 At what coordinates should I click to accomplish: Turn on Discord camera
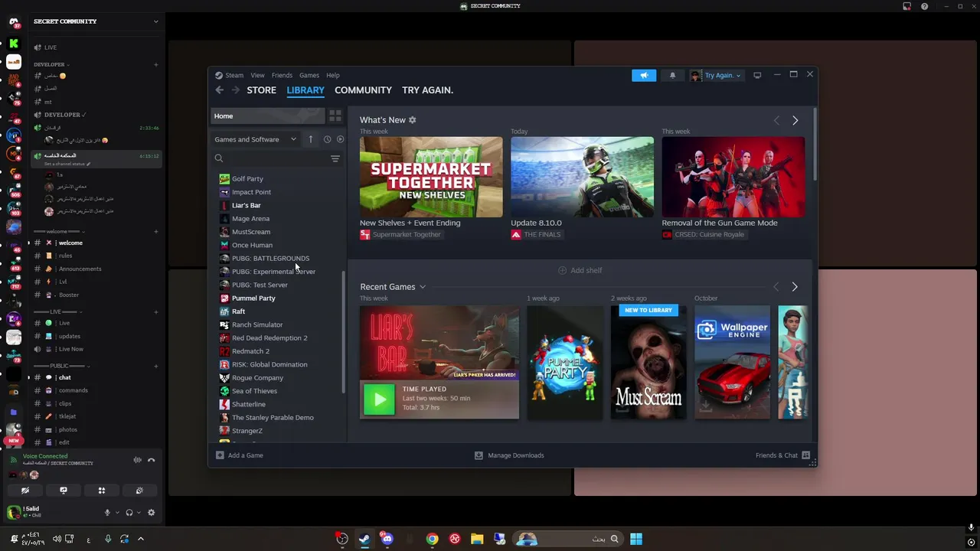[25, 491]
